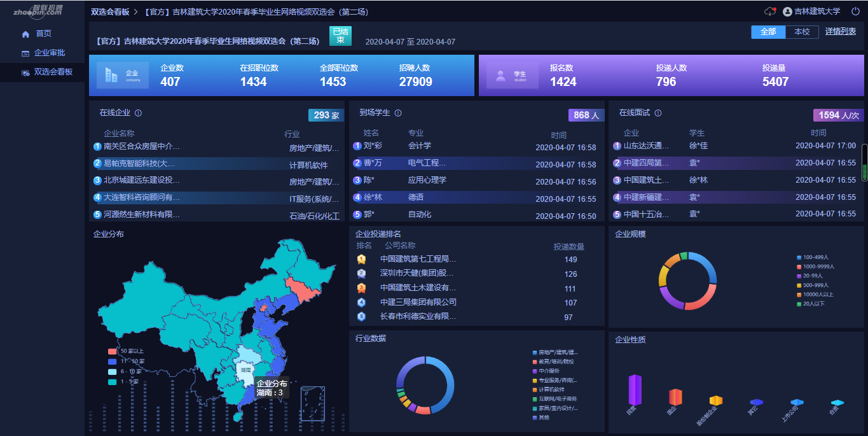Viewport: 868px width, 436px height.
Task: Click the 已结束 status badge
Action: point(340,36)
